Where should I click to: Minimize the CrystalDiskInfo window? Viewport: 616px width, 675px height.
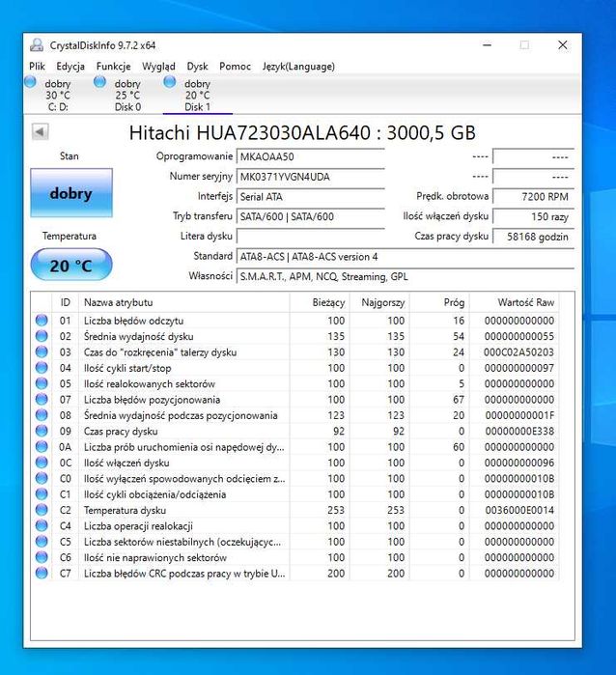point(488,44)
